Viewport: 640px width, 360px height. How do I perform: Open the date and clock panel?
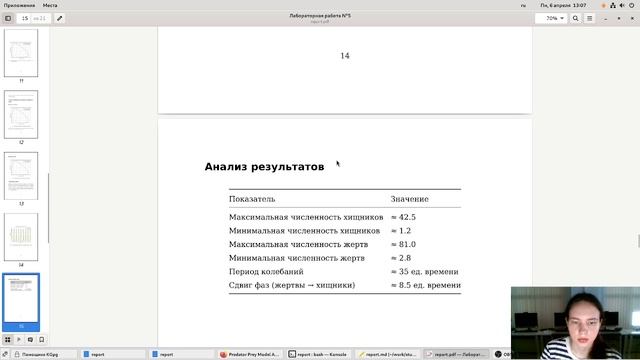pyautogui.click(x=563, y=5)
